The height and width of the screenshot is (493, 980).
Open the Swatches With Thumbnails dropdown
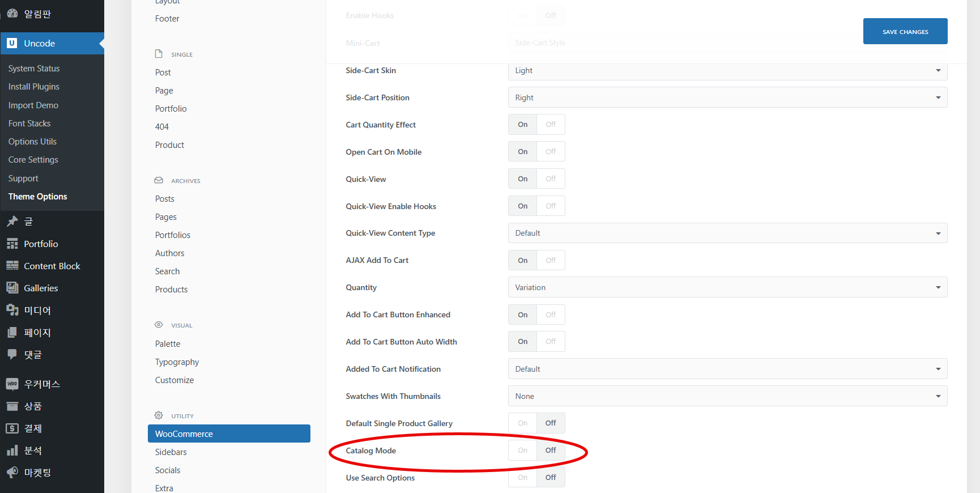727,396
